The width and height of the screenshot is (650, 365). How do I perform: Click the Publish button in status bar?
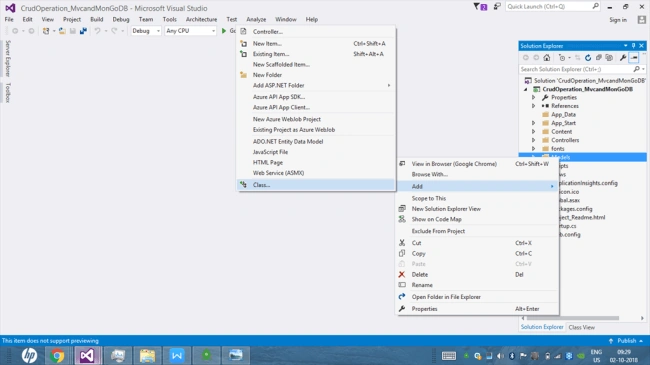626,341
